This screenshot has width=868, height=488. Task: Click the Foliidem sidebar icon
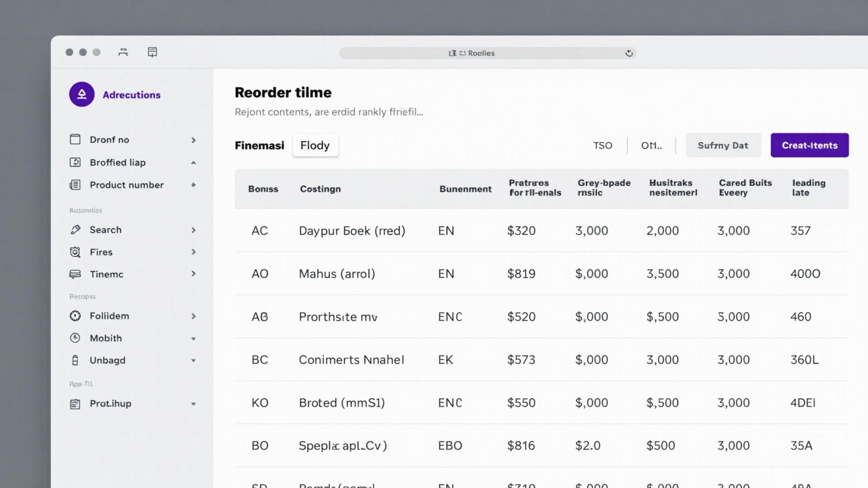(x=75, y=316)
